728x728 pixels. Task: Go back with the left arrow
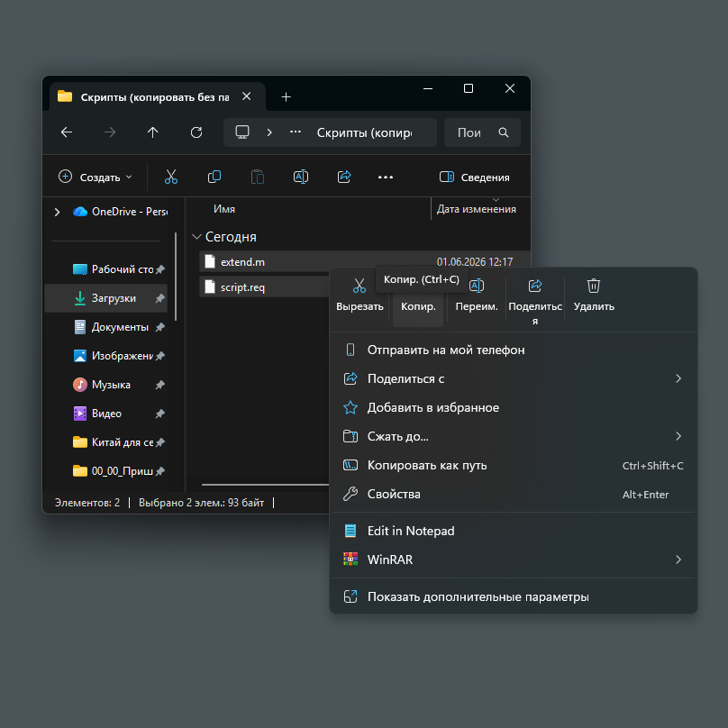point(67,132)
